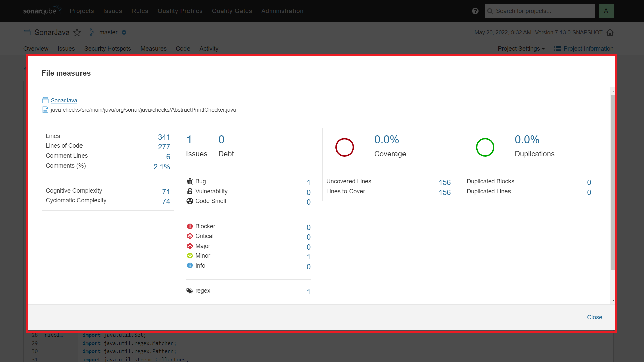Click the user avatar A

tap(606, 11)
